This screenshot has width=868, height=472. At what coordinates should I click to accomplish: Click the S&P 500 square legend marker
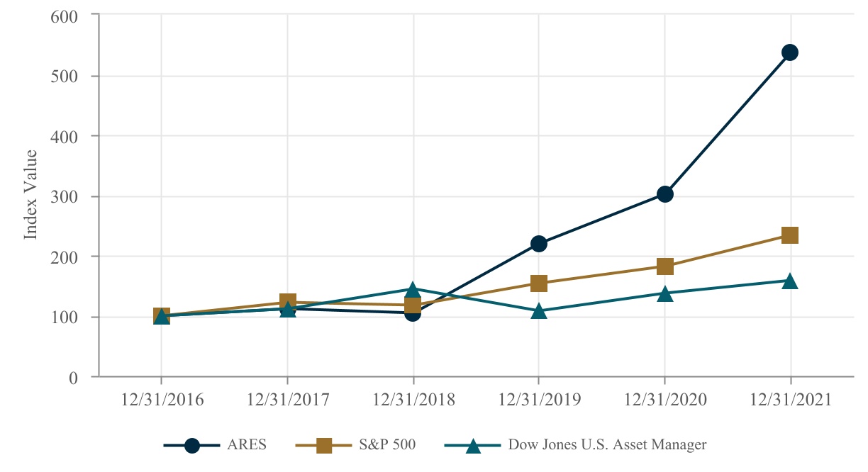coord(323,445)
